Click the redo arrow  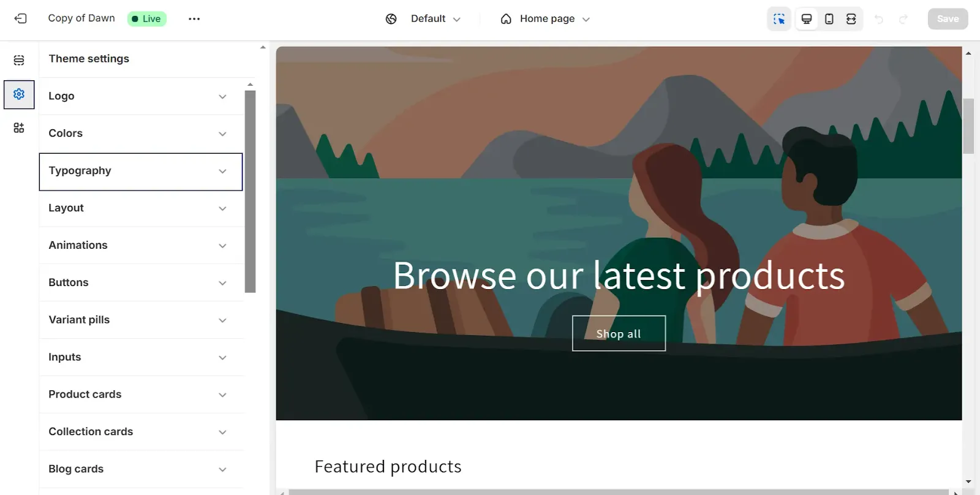(x=903, y=19)
